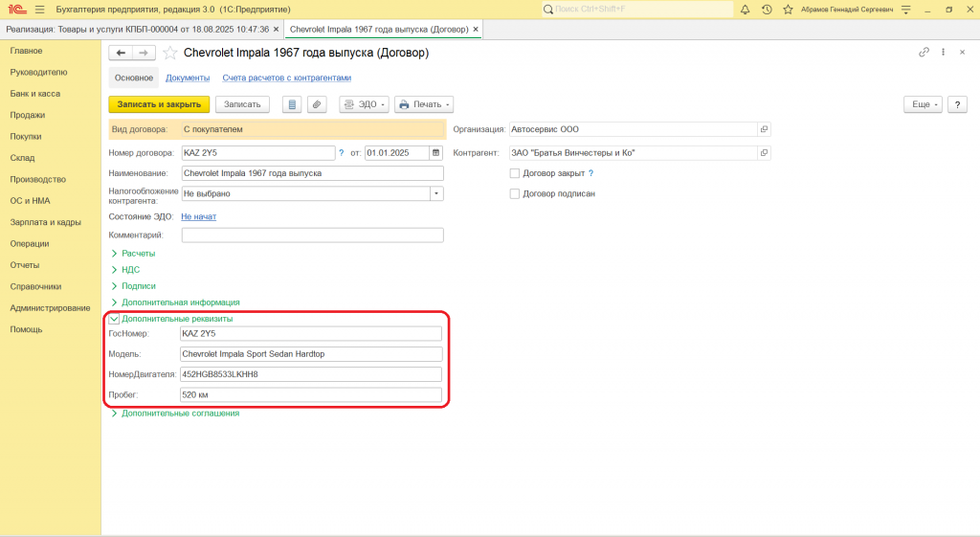
Task: Close the Реализация tab
Action: click(x=277, y=30)
